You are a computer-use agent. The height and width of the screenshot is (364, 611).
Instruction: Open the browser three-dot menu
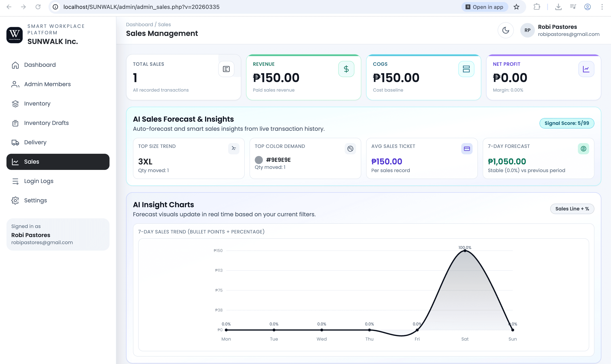pyautogui.click(x=602, y=7)
